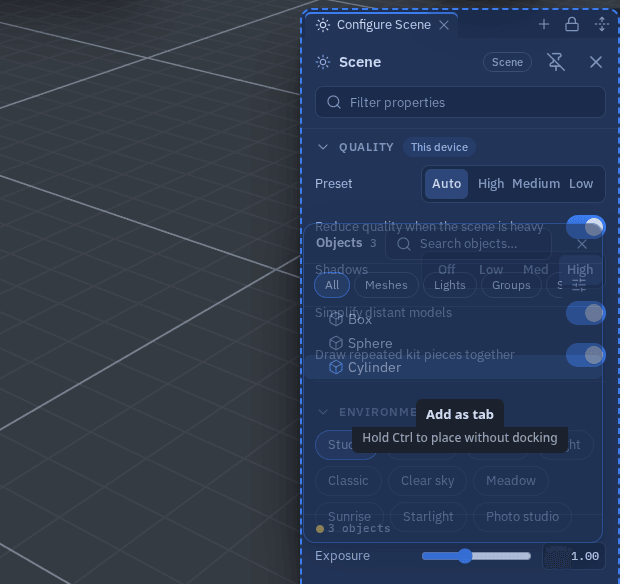Toggle Simplify distant models switch

pos(586,313)
